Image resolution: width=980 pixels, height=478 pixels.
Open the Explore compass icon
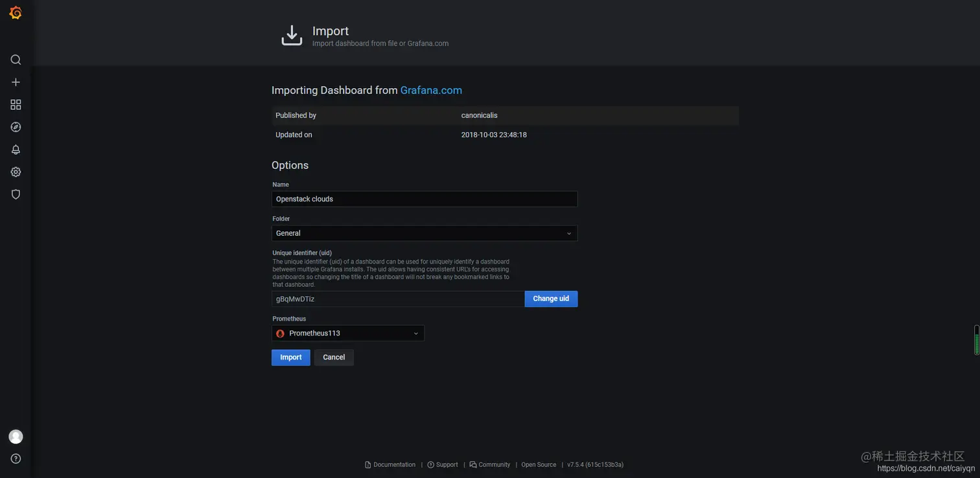[x=16, y=127]
